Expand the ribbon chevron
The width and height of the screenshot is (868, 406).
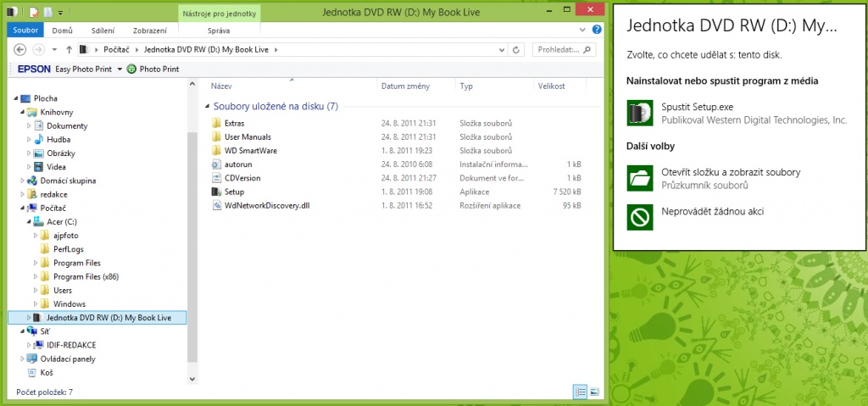pos(582,30)
